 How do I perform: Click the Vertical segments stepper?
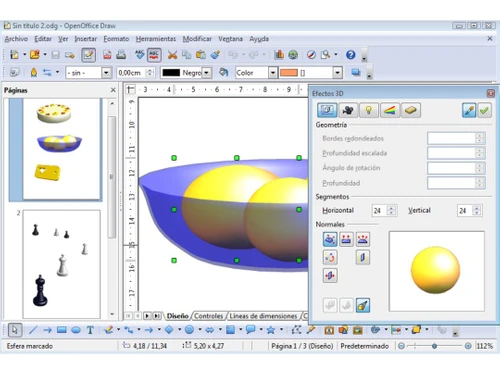[477, 211]
